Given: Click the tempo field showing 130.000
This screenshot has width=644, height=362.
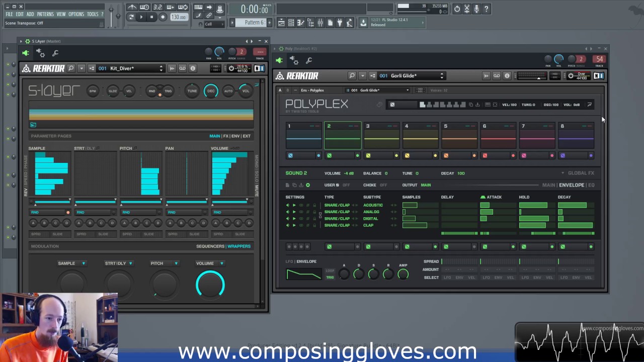Looking at the screenshot, I should pos(179,17).
